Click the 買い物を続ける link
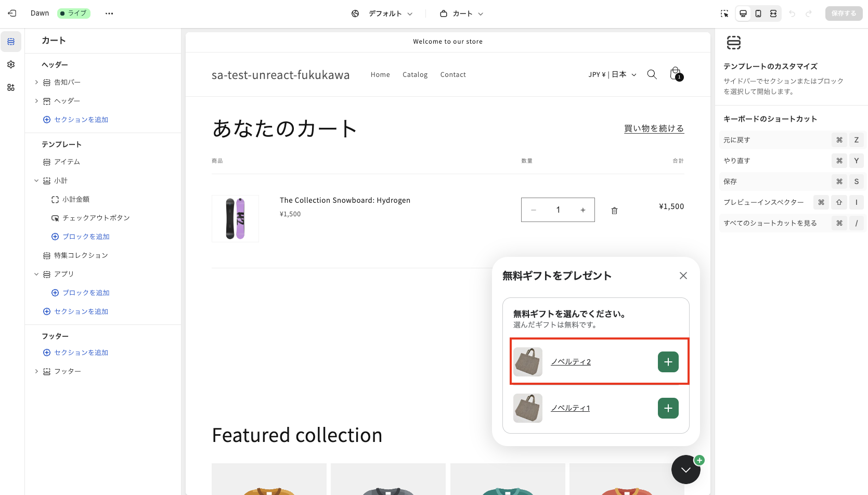This screenshot has width=868, height=495. (654, 128)
